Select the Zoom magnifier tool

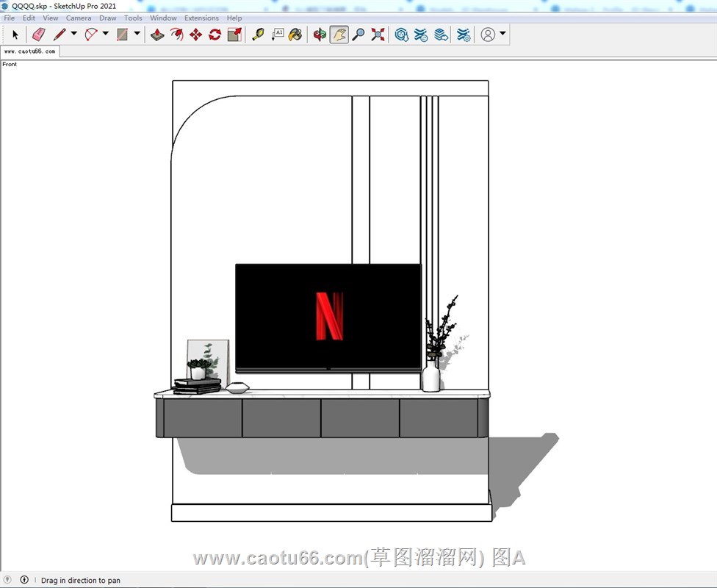coord(358,35)
